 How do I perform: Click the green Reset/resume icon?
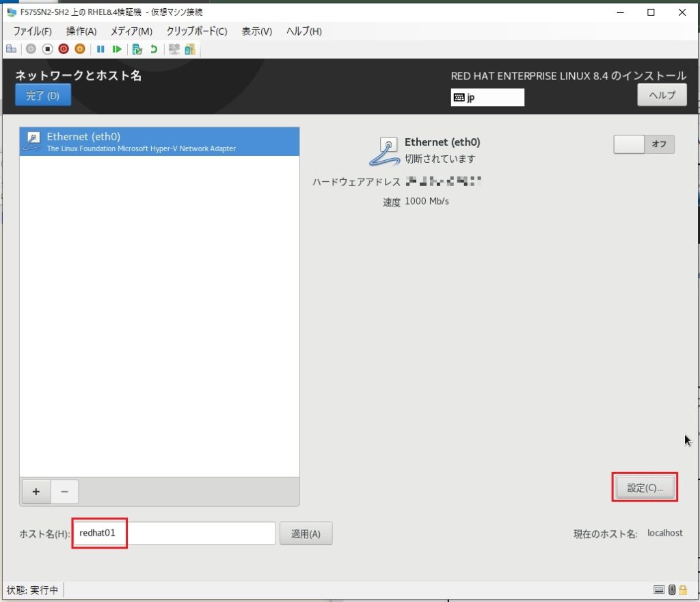click(x=117, y=49)
